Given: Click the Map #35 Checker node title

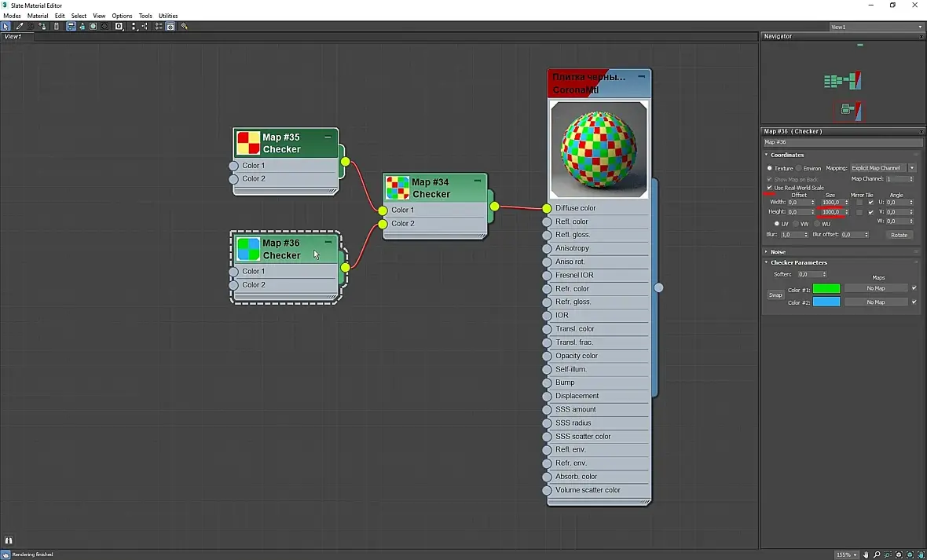Looking at the screenshot, I should [281, 143].
